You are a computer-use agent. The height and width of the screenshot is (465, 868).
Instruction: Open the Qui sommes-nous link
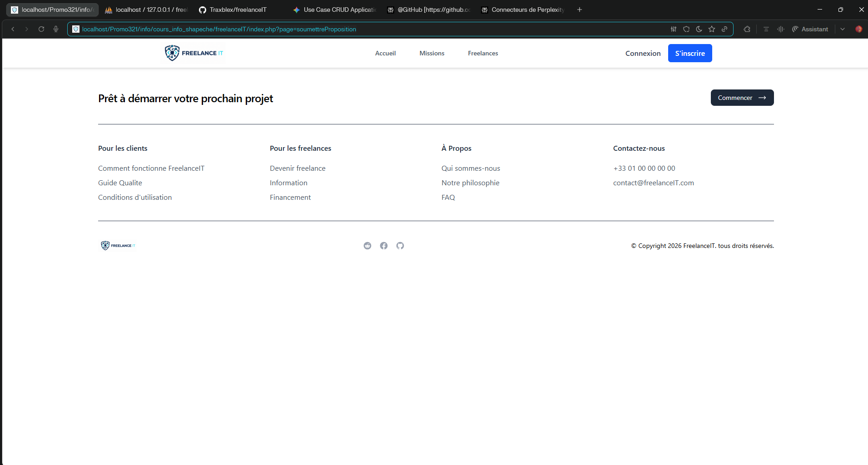tap(471, 168)
